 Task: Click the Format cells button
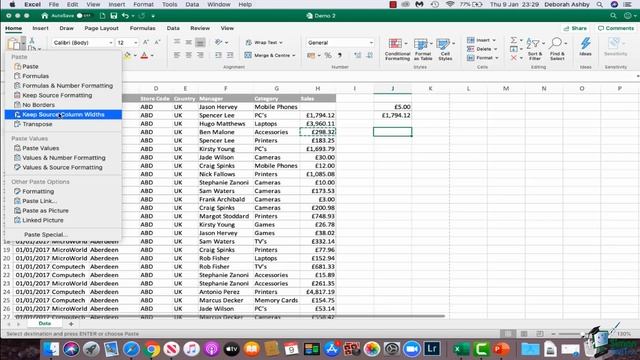(x=483, y=58)
